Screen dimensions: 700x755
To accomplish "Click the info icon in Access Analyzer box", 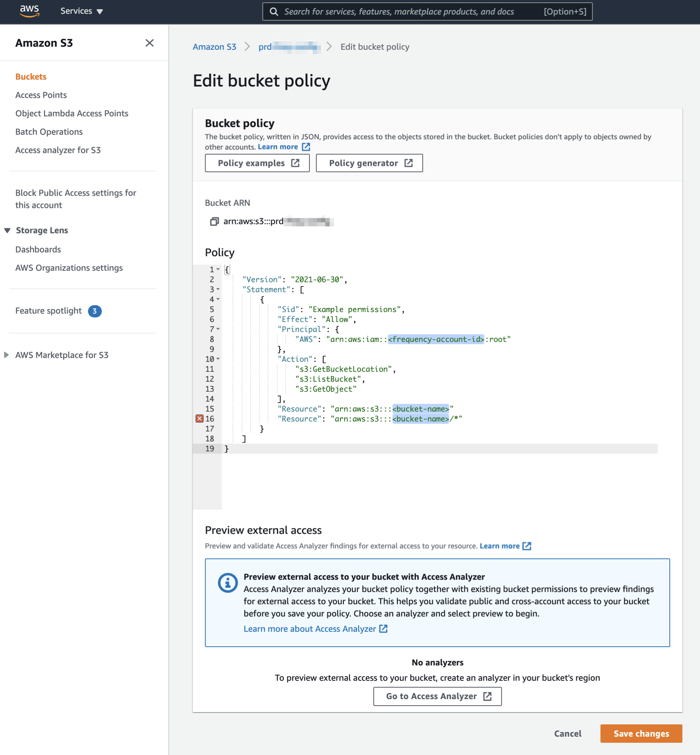I will [x=228, y=583].
